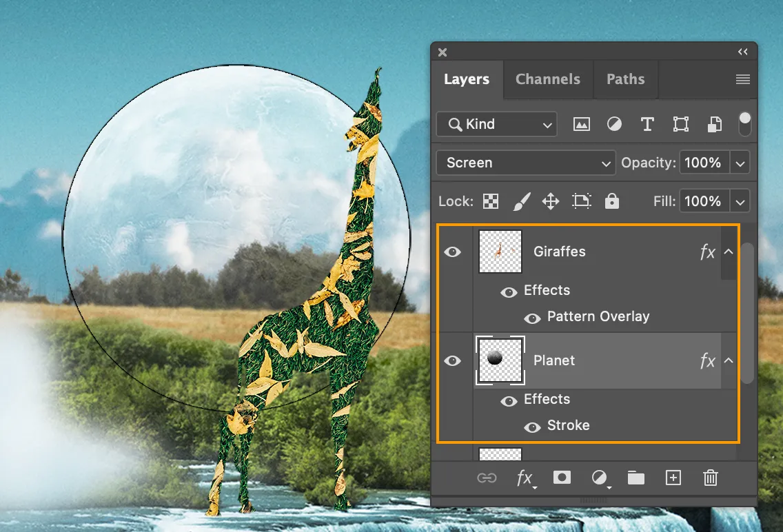Toggle Pattern Overlay effect visibility

tap(532, 318)
